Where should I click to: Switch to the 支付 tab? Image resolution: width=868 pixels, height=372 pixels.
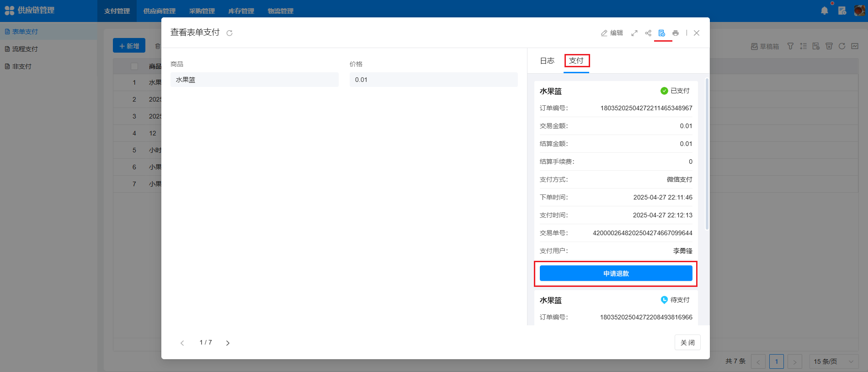pos(576,61)
